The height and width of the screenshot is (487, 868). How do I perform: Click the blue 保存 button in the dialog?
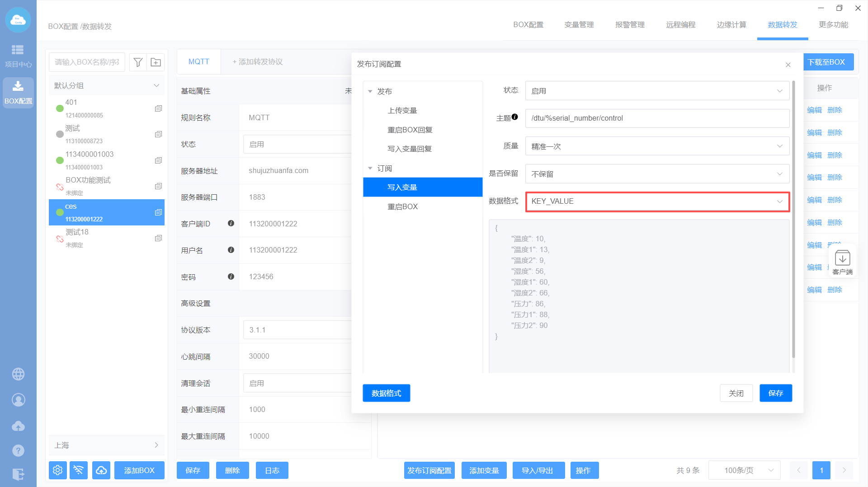coord(775,393)
